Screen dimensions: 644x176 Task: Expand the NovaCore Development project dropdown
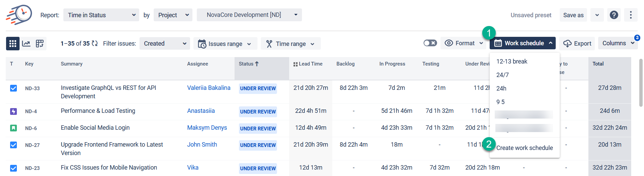pyautogui.click(x=249, y=15)
